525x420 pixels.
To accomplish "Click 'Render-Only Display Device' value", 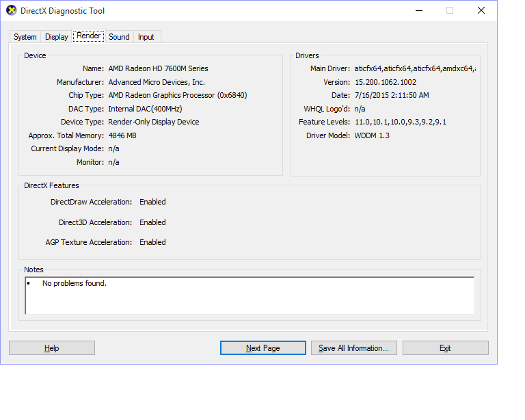I will click(x=153, y=122).
